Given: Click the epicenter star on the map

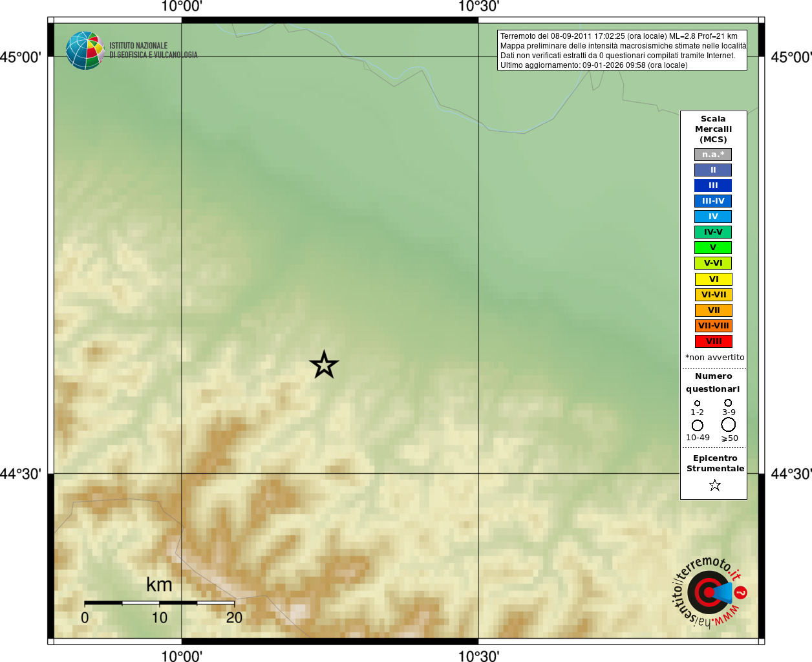Looking at the screenshot, I should 324,365.
